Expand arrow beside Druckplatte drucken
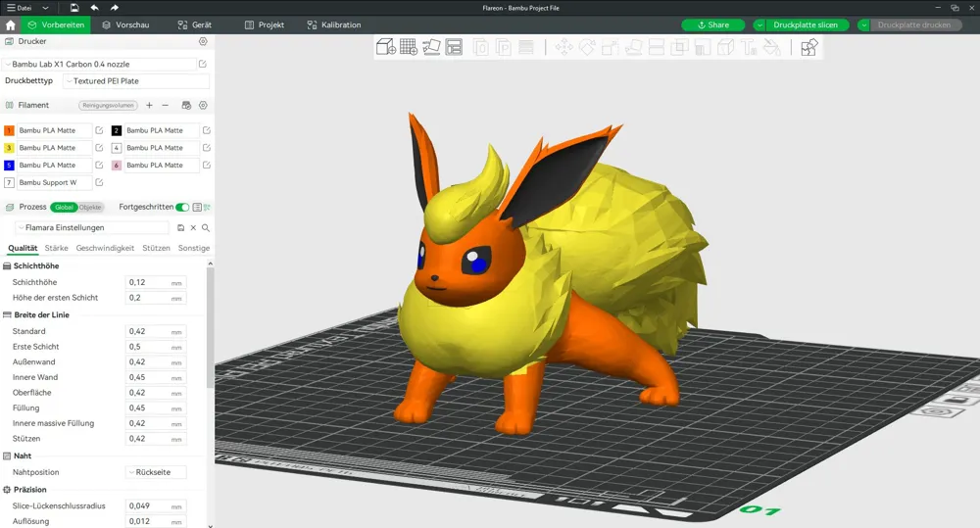The width and height of the screenshot is (980, 528). pyautogui.click(x=863, y=25)
